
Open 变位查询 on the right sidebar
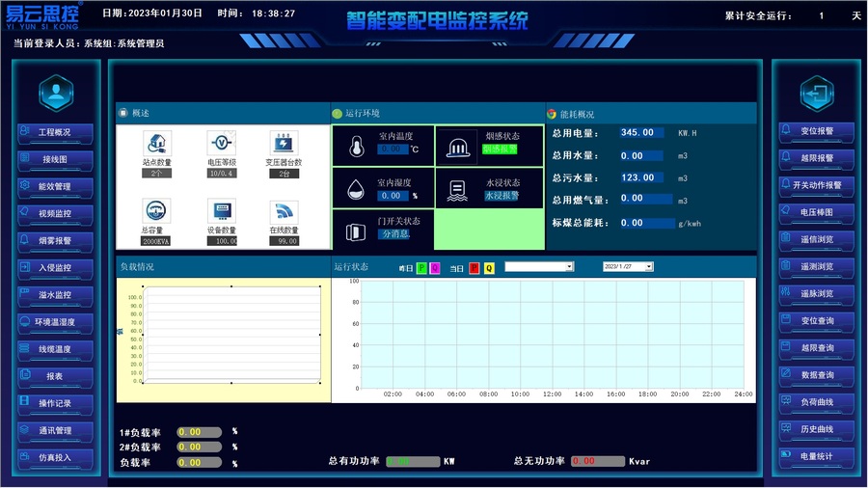[x=817, y=321]
